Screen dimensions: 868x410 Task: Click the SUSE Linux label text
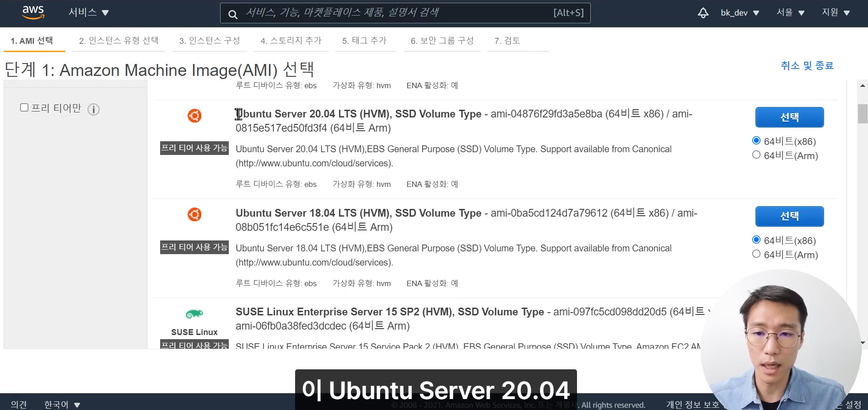tap(194, 332)
